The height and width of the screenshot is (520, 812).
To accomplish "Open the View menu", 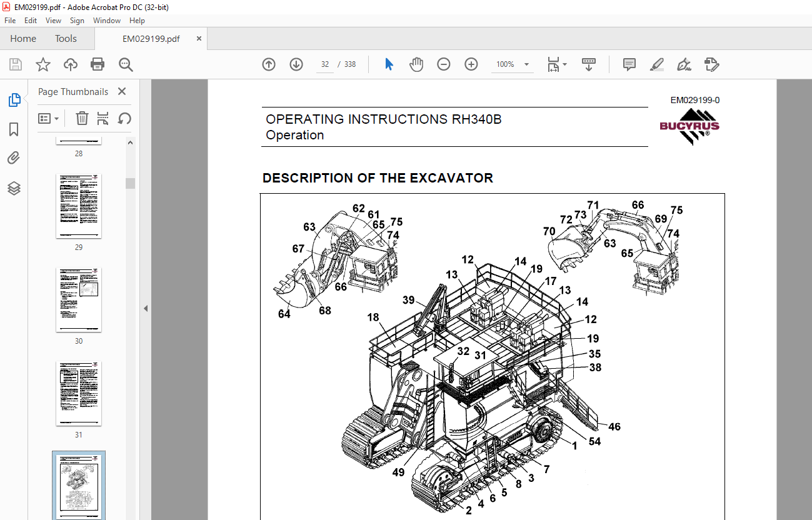I will tap(53, 21).
